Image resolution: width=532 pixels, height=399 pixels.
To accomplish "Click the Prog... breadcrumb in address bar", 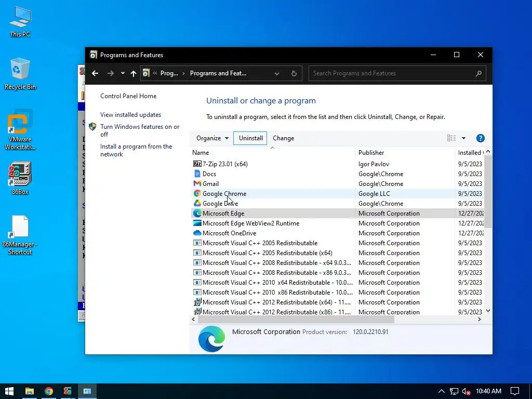I will [169, 73].
